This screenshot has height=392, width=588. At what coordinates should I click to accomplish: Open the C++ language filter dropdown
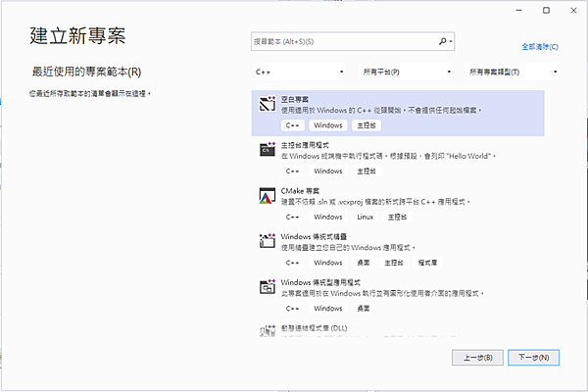299,72
